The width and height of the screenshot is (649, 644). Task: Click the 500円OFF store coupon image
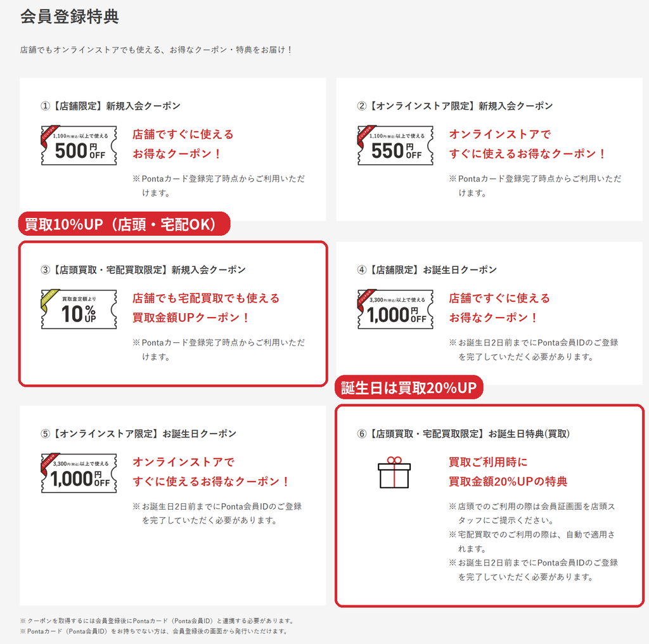pos(79,145)
